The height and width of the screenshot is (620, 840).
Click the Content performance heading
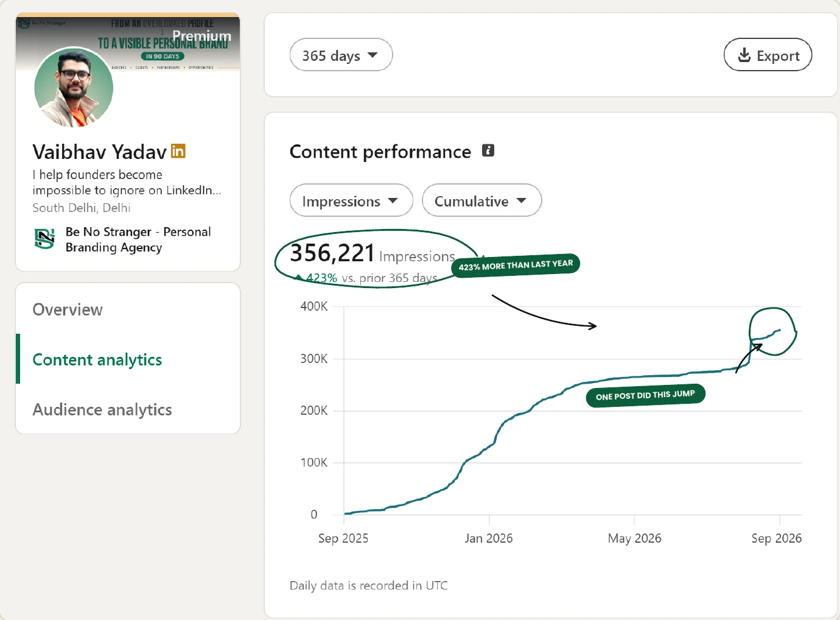tap(380, 152)
